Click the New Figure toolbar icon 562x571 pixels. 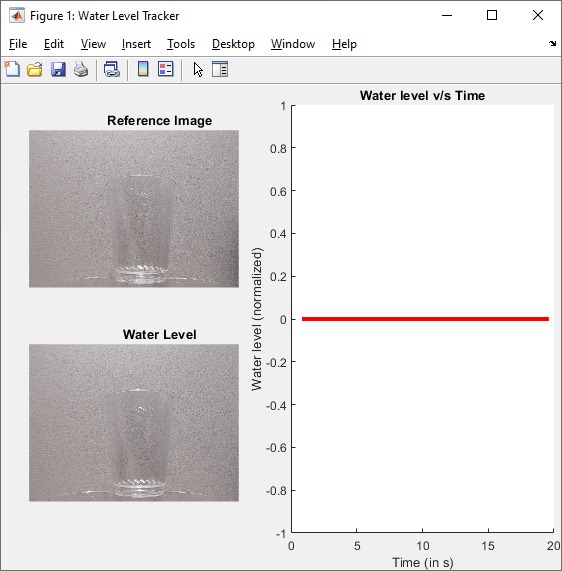(12, 69)
